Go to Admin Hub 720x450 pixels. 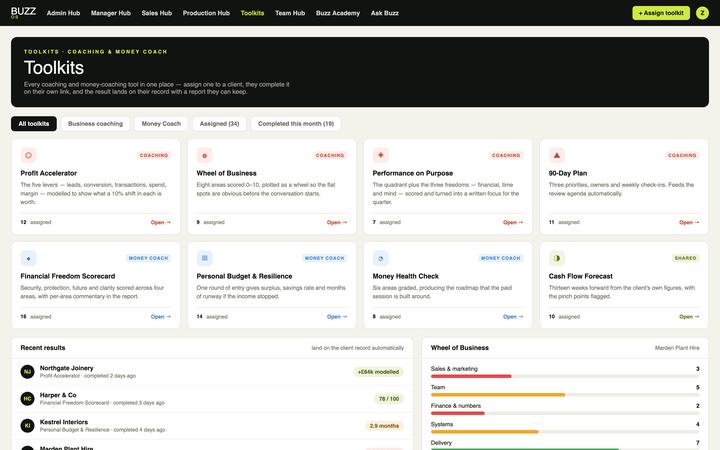coord(63,13)
